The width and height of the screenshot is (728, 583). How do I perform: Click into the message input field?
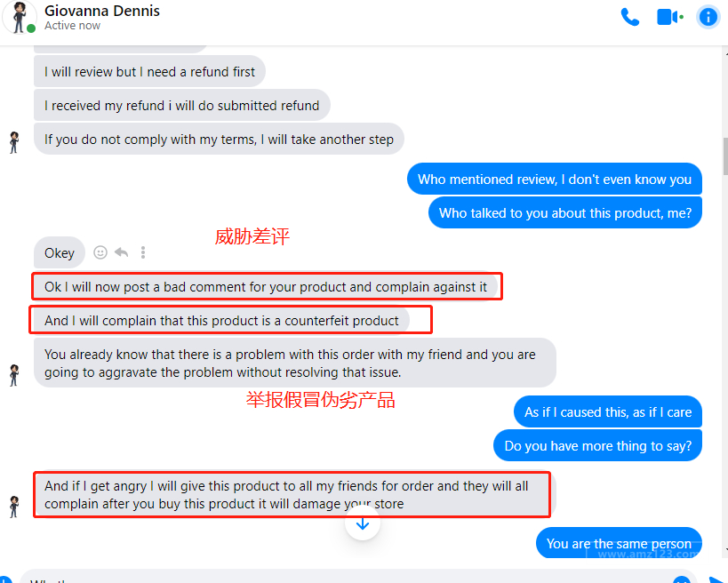(357, 577)
